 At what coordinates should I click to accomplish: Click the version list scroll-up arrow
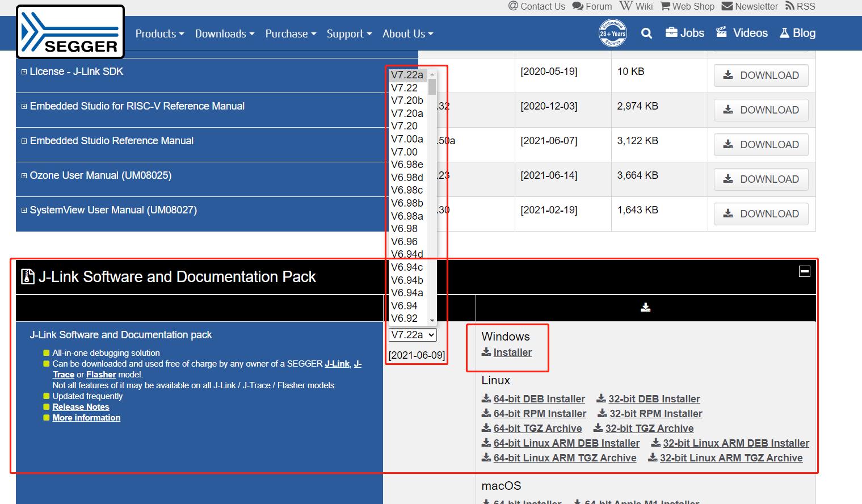click(432, 74)
